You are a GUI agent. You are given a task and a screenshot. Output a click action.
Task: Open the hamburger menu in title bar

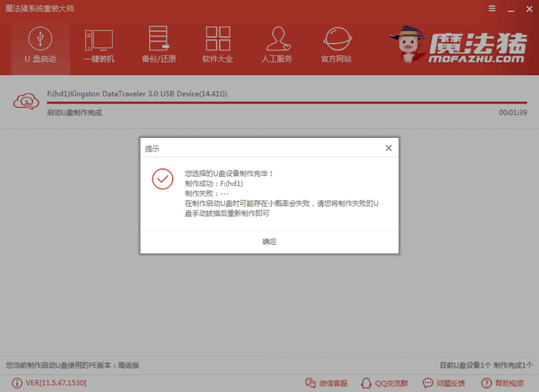tap(492, 8)
